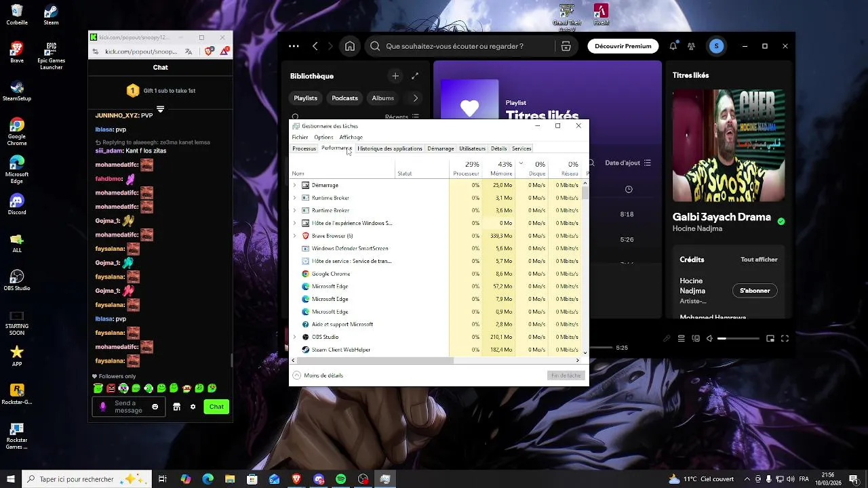Screen dimensions: 868x488
Task: Open Task View in taskbar
Action: click(163, 479)
